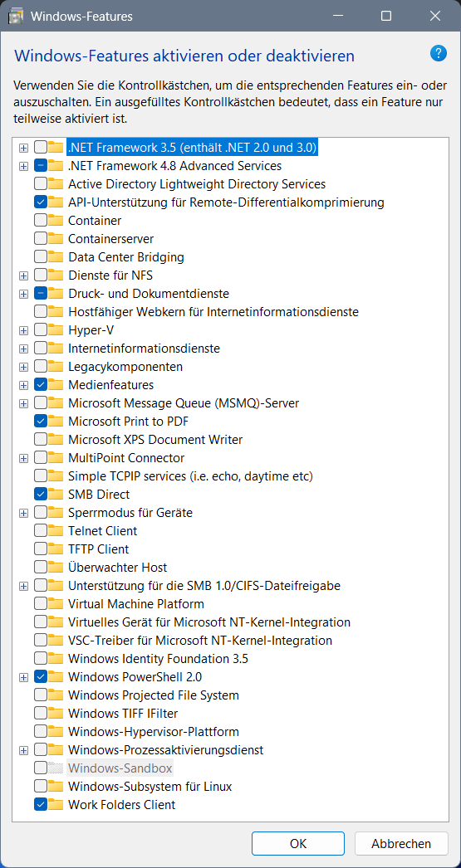Enable the Telnet Client checkbox
Viewport: 461px width, 868px height.
[x=41, y=531]
